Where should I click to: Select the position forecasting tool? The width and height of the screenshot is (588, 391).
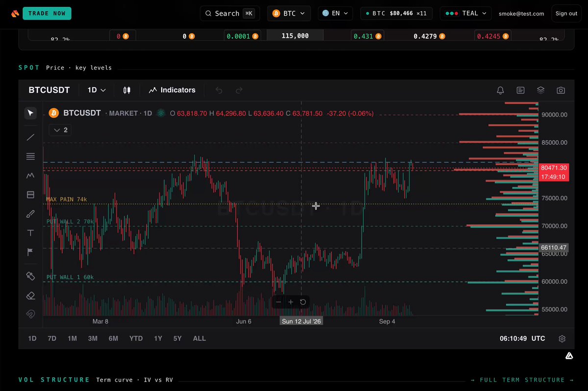tap(30, 195)
